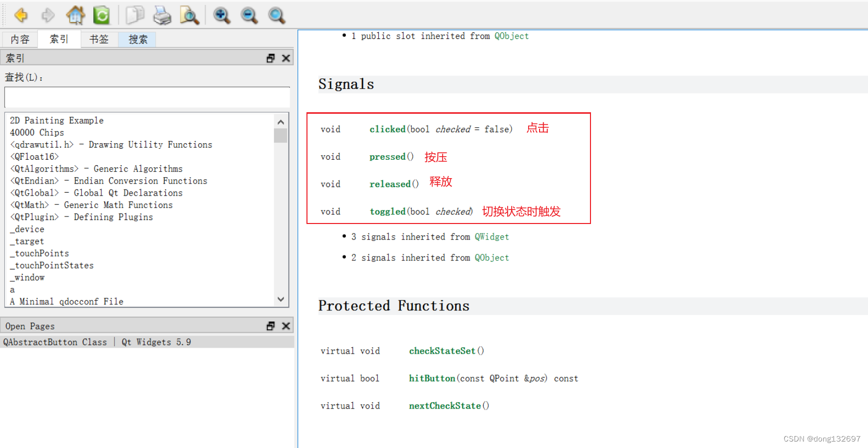Open the nextCheckState function link
Viewport: 868px width, 448px height.
pos(445,406)
